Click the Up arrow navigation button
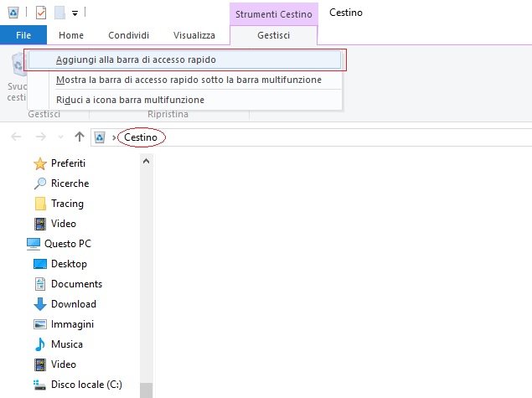 (x=80, y=137)
